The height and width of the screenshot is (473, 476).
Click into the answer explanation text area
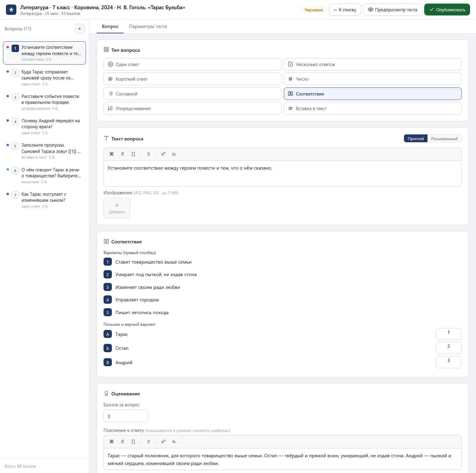pyautogui.click(x=282, y=459)
